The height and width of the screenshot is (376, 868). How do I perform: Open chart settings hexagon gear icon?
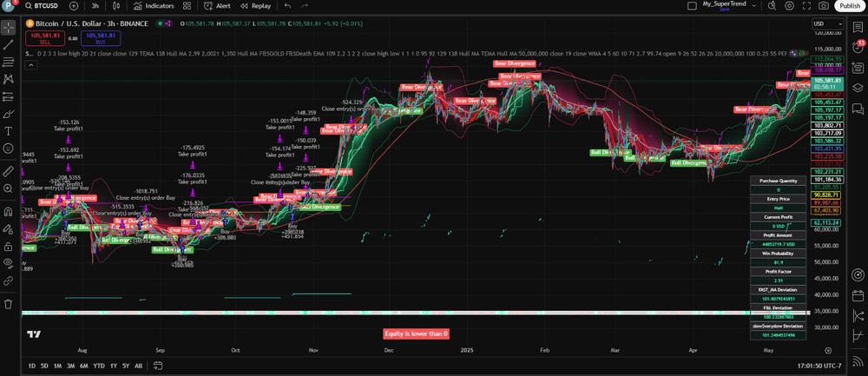(789, 6)
